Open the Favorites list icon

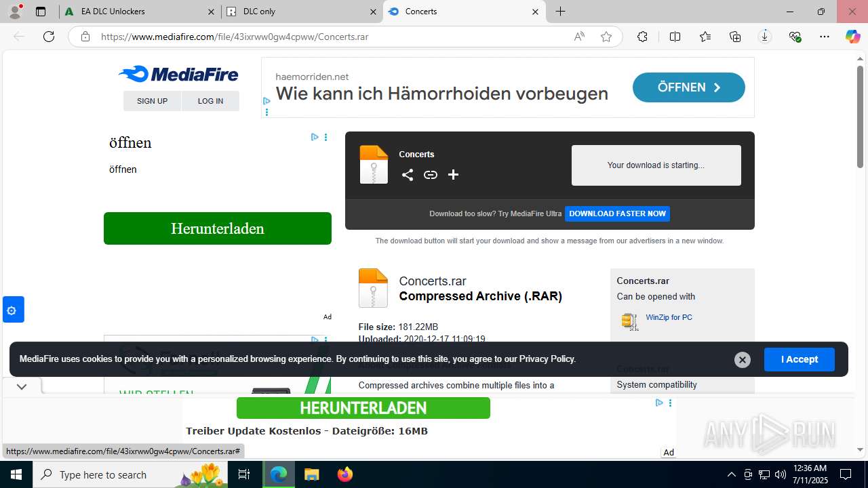705,37
